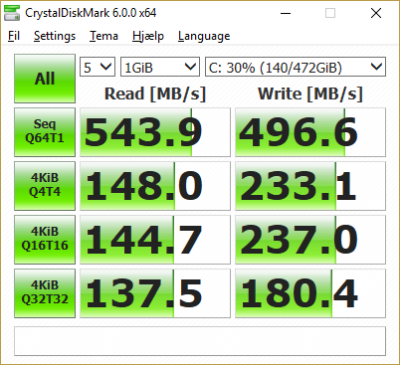Click the Read [MB/s] column header

tap(155, 94)
